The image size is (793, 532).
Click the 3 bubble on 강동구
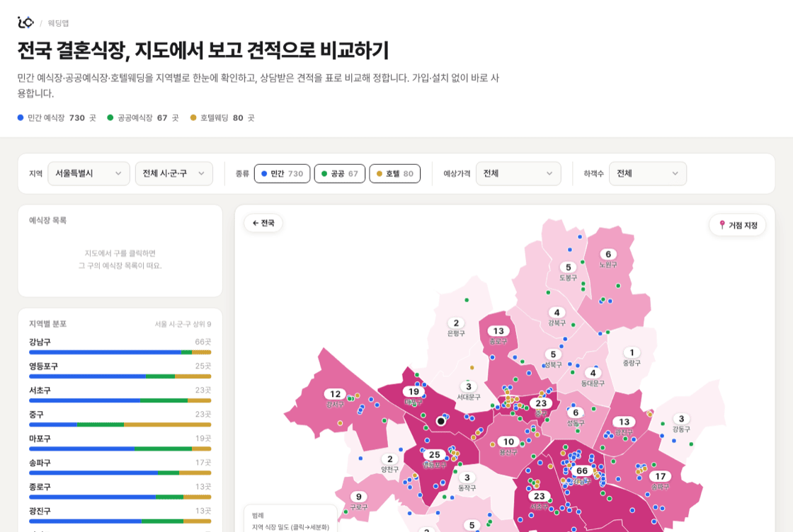681,419
